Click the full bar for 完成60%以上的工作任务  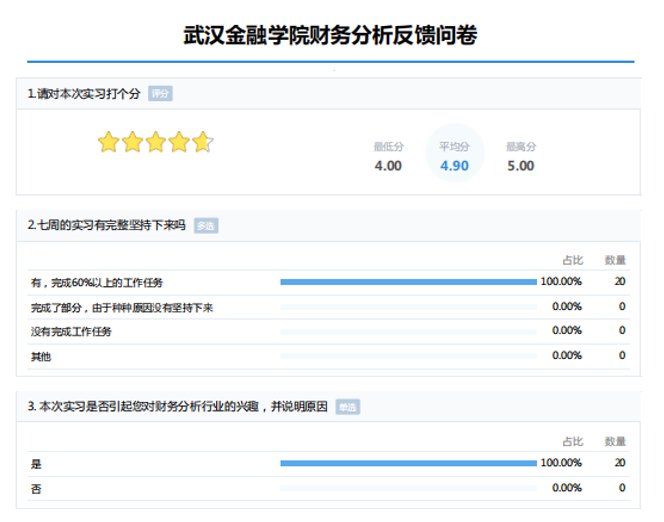click(x=408, y=282)
